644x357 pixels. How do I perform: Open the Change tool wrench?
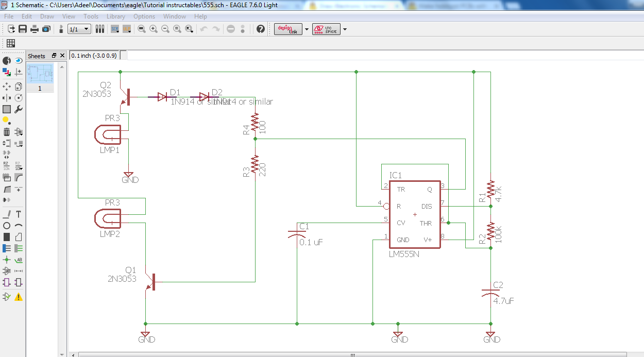coord(18,109)
